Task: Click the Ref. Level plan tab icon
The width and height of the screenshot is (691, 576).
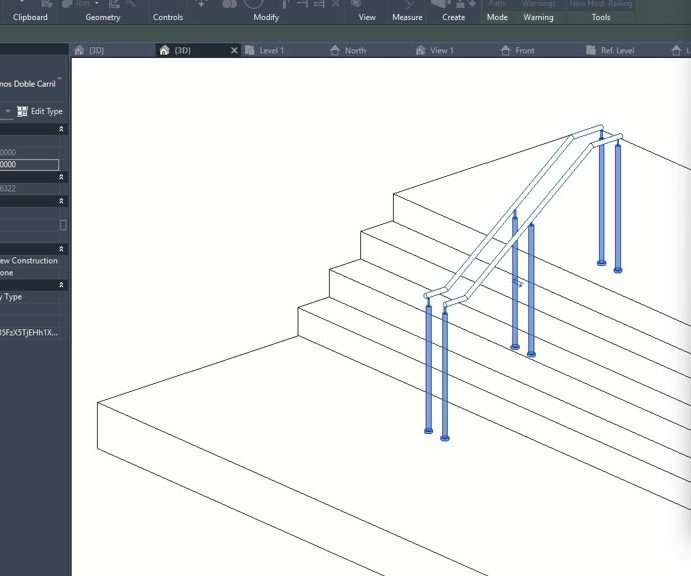Action: click(x=591, y=50)
